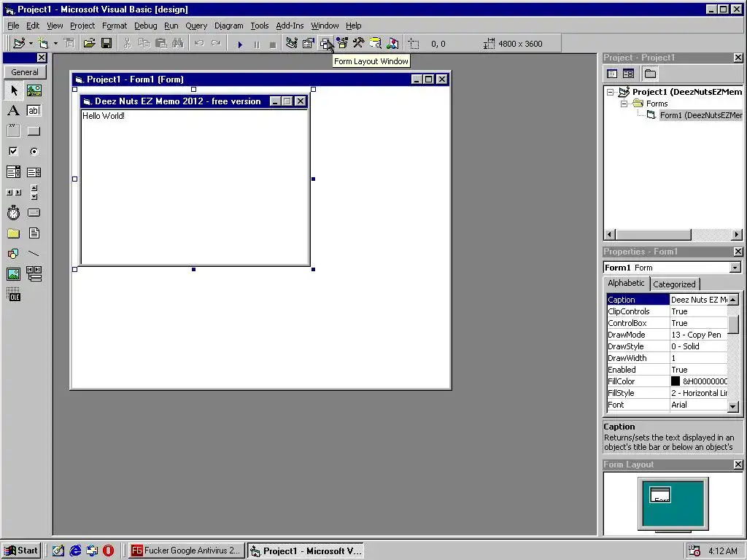
Task: Open the File menu
Action: click(x=13, y=26)
